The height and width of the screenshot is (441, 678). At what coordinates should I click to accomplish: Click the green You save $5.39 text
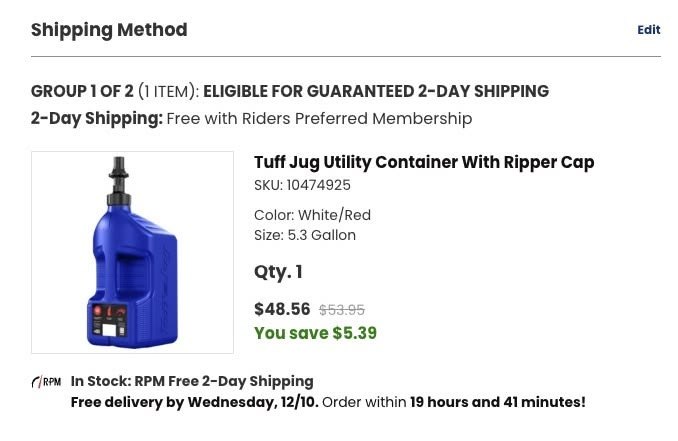click(315, 333)
